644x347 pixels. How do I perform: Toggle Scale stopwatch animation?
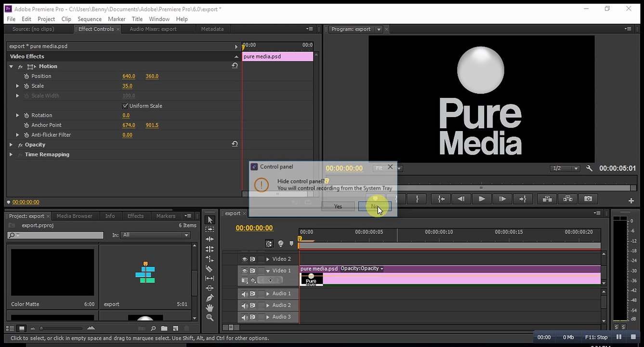[26, 86]
